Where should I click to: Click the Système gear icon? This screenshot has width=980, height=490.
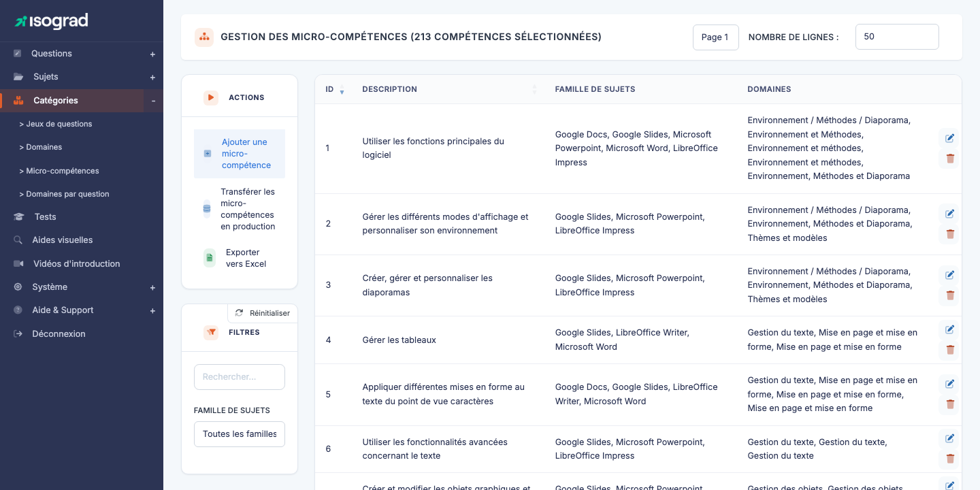18,287
